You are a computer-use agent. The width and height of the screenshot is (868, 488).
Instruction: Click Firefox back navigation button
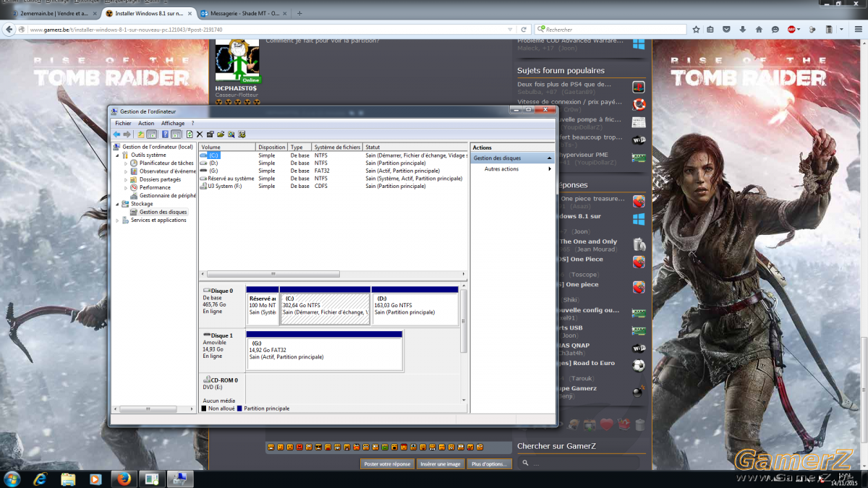[10, 30]
